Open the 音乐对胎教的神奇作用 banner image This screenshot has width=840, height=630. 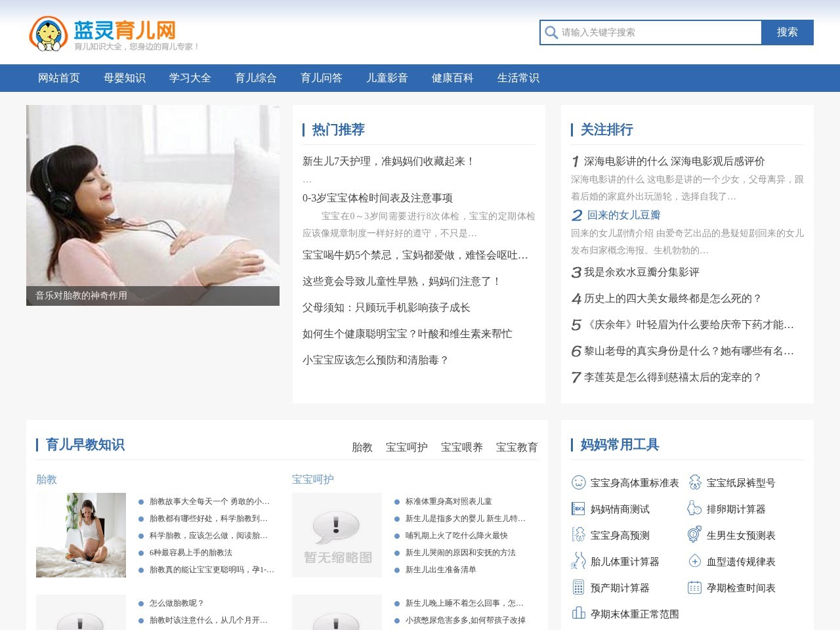(153, 205)
